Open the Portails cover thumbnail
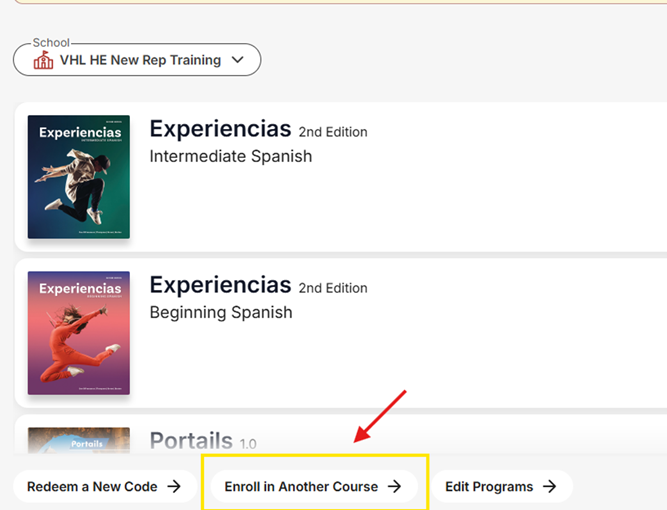Viewport: 667px width, 510px height. tap(79, 441)
